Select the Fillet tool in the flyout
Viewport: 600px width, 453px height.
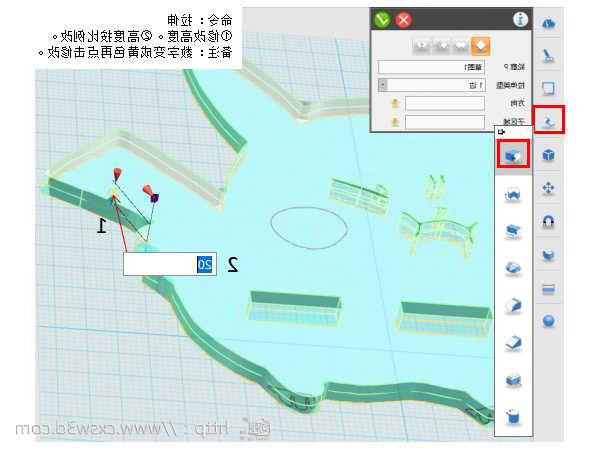pyautogui.click(x=513, y=305)
